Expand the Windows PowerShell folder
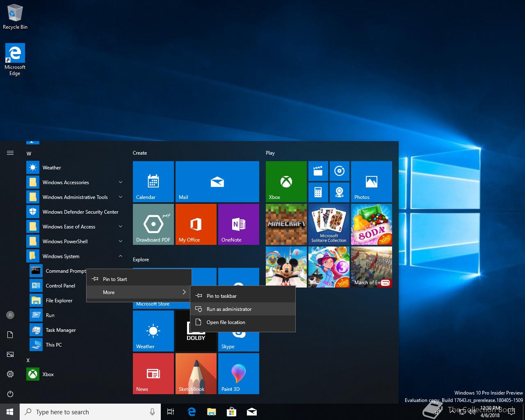The image size is (525, 420). 75,242
